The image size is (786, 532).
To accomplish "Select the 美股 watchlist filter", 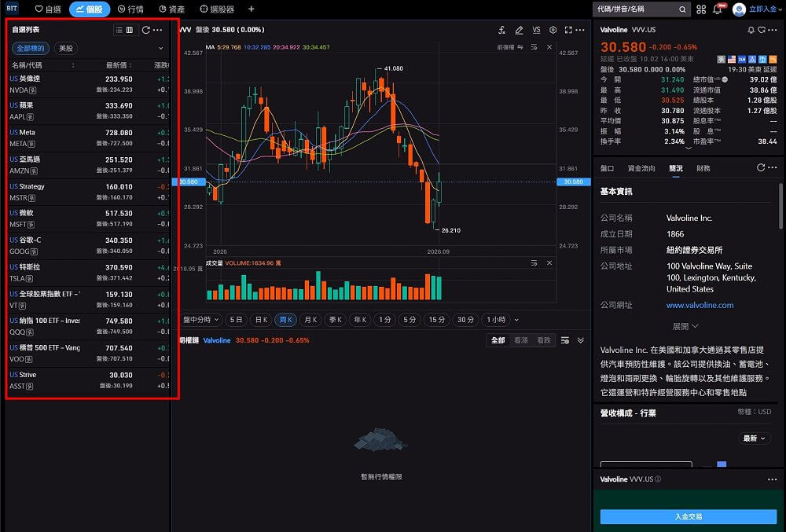I will 66,49.
